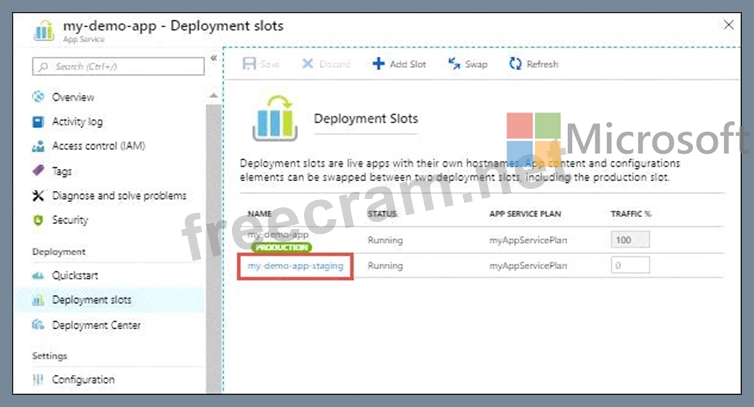
Task: Click the search magnifier icon
Action: (x=43, y=66)
